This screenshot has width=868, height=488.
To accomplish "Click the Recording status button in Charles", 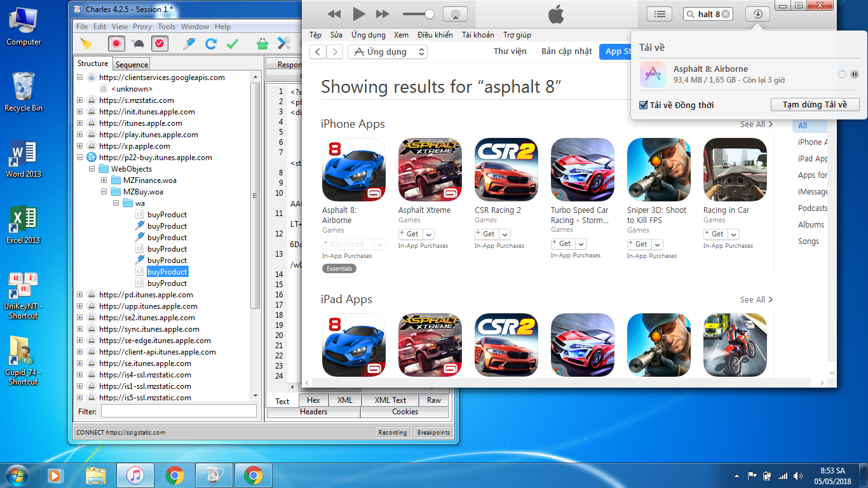I will click(x=392, y=433).
